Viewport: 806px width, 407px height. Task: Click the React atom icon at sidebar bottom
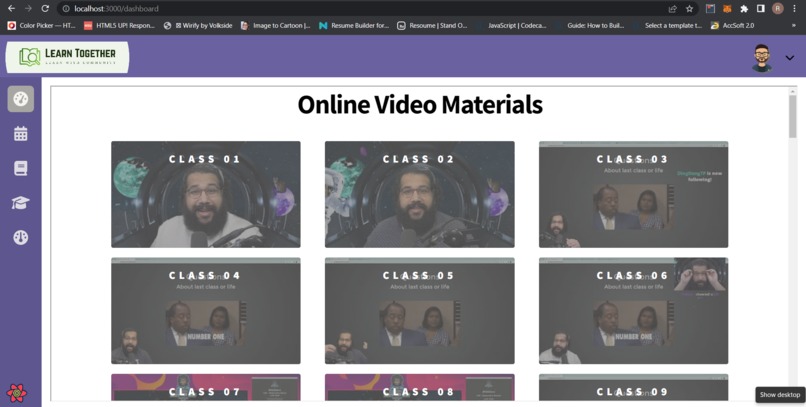coord(17,393)
